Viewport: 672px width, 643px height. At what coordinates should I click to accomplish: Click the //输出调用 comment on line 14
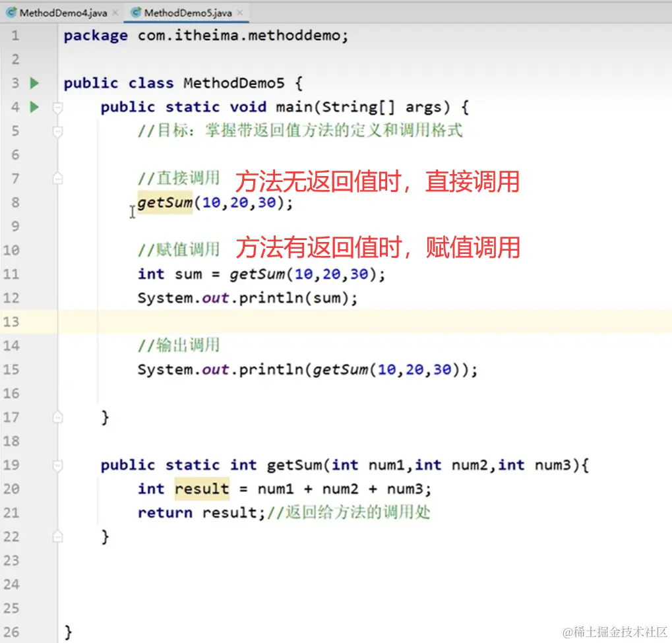coord(179,346)
